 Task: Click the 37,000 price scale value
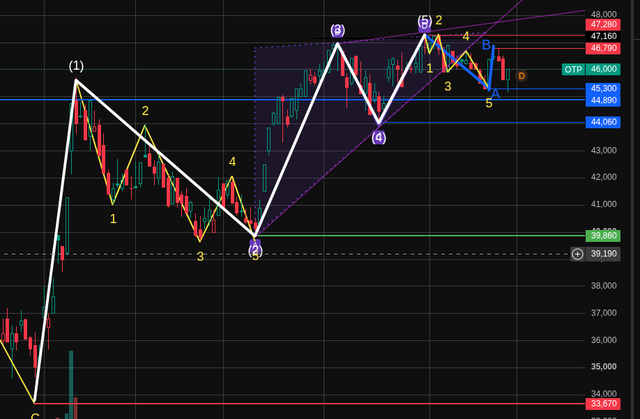[x=604, y=313]
